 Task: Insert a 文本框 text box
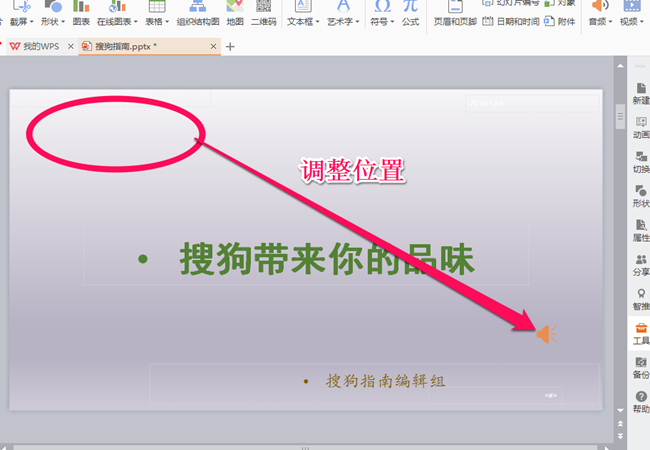coord(303,13)
